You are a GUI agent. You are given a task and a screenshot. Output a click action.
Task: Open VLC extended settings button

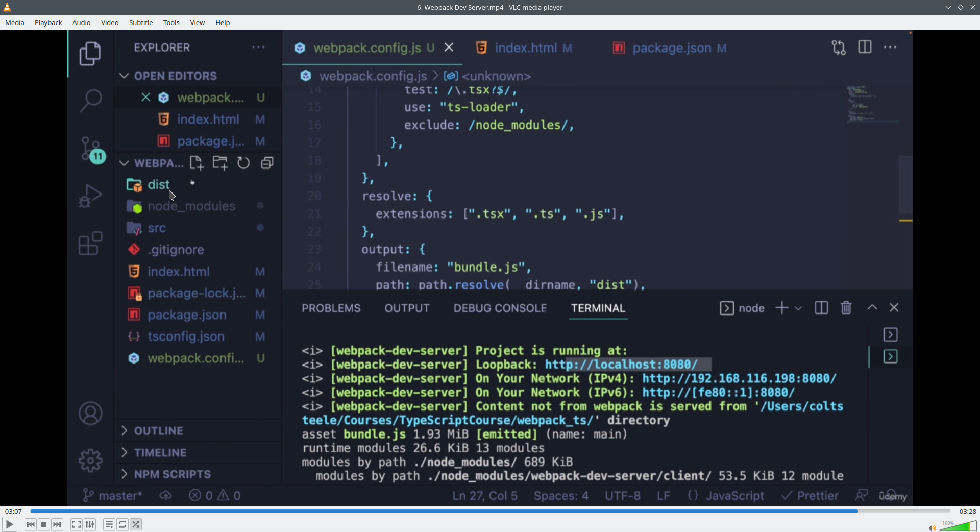coord(90,524)
